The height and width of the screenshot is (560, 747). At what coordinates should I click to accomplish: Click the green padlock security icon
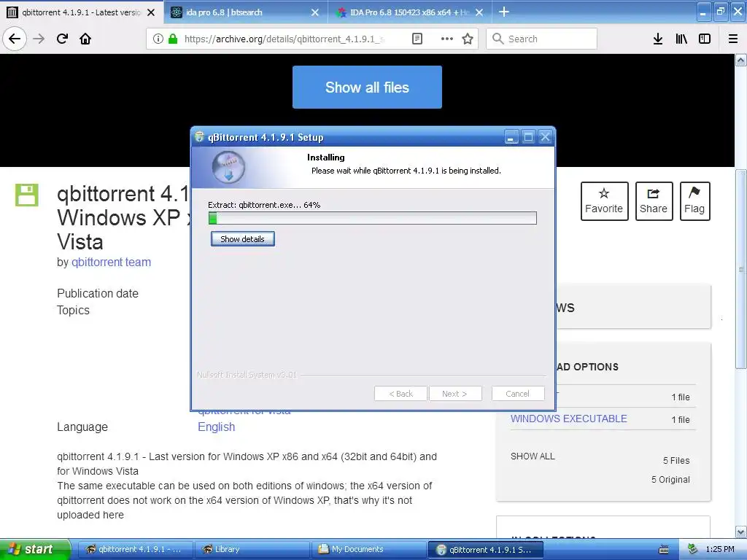[x=172, y=39]
